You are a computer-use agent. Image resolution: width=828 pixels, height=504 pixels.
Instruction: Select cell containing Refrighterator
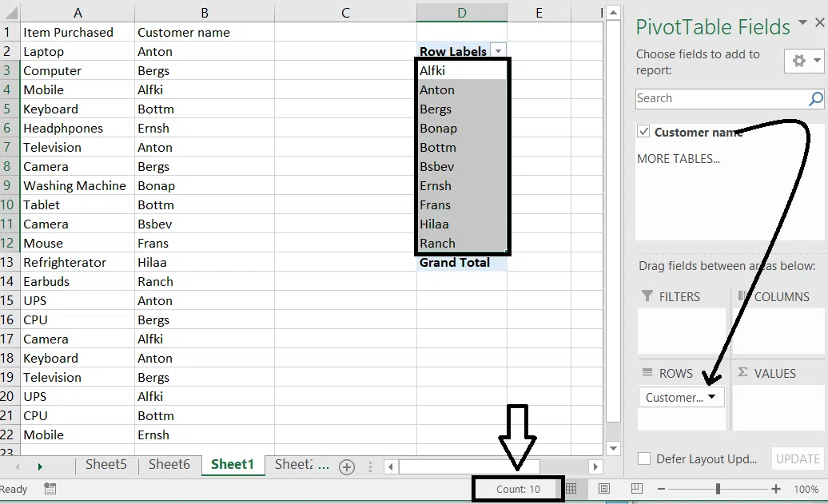coord(78,262)
